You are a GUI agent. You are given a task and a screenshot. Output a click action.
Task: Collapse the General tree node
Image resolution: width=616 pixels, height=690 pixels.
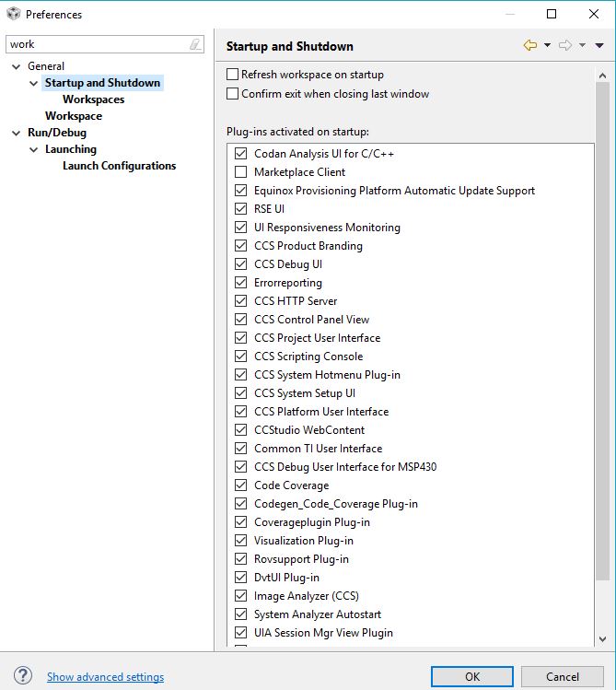coord(17,66)
